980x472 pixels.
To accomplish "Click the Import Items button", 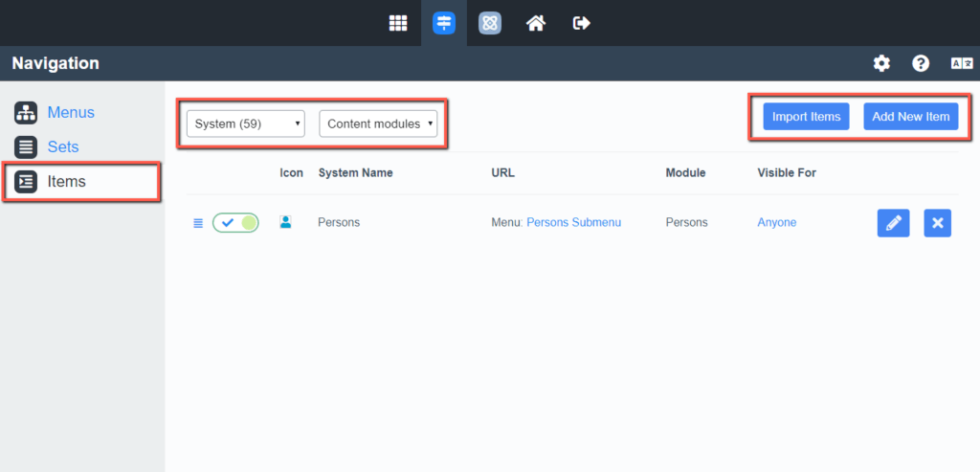I will [x=806, y=117].
